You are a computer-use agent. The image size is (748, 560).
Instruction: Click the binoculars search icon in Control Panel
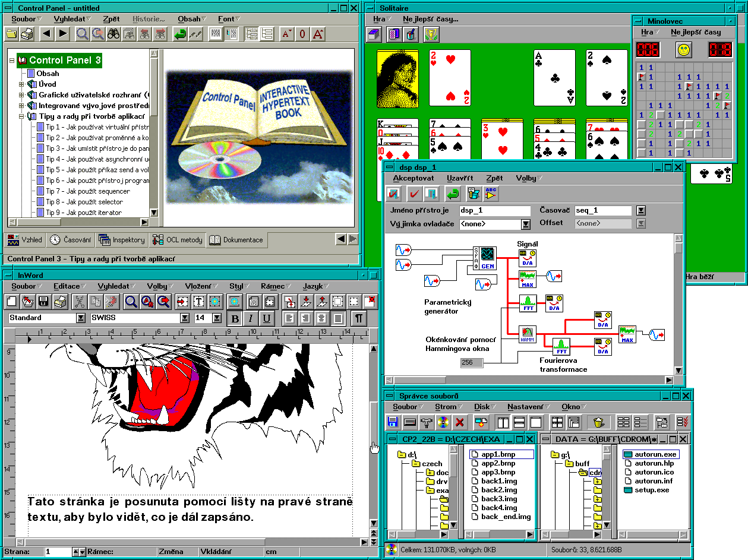[113, 34]
